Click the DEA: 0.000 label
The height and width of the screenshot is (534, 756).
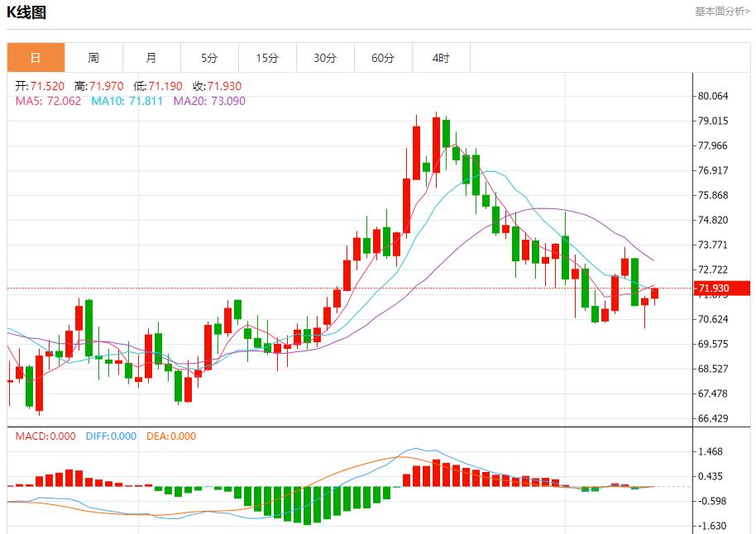pyautogui.click(x=171, y=436)
